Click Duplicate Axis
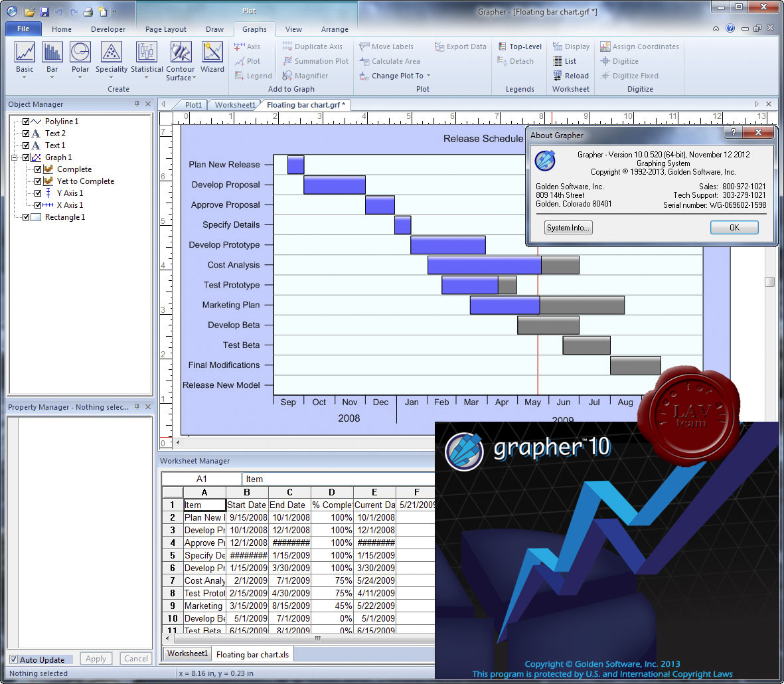 (313, 46)
